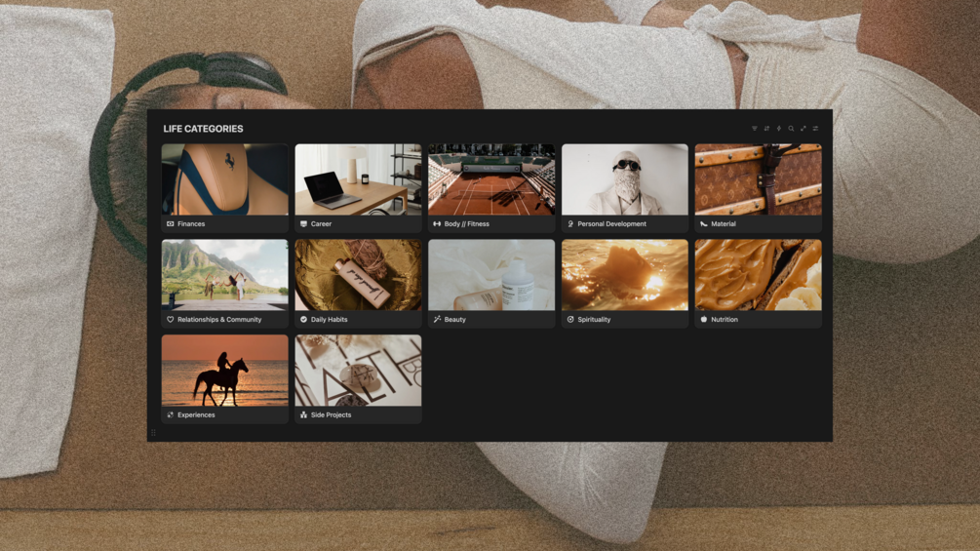This screenshot has height=551, width=980.
Task: Open the golden bowl Daily Habits thumbnail
Action: tap(358, 275)
